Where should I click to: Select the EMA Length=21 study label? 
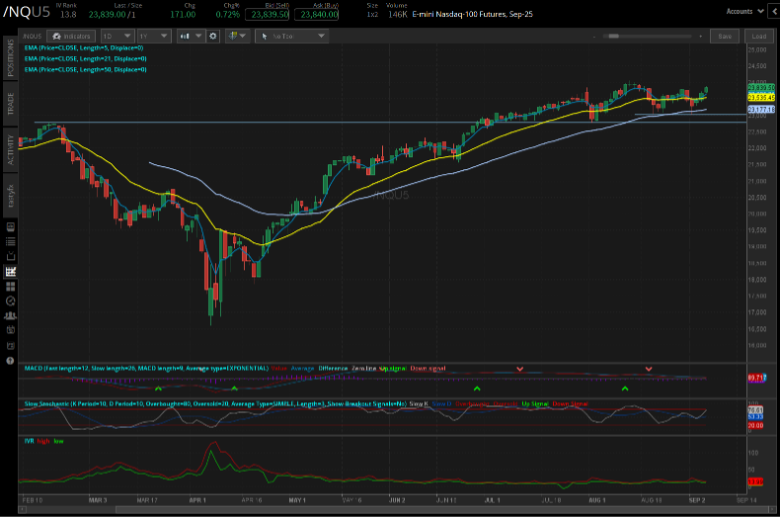click(x=85, y=59)
